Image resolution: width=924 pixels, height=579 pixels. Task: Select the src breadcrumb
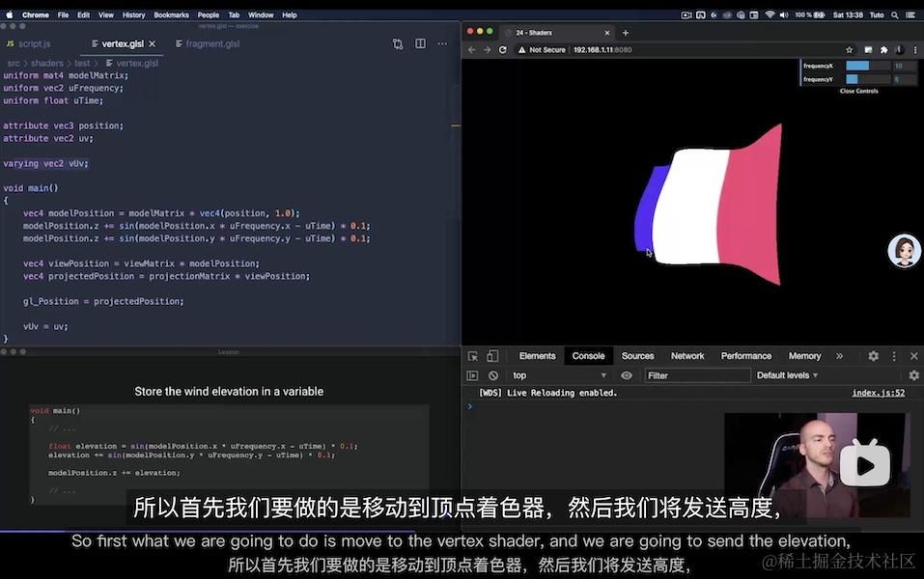pos(14,63)
